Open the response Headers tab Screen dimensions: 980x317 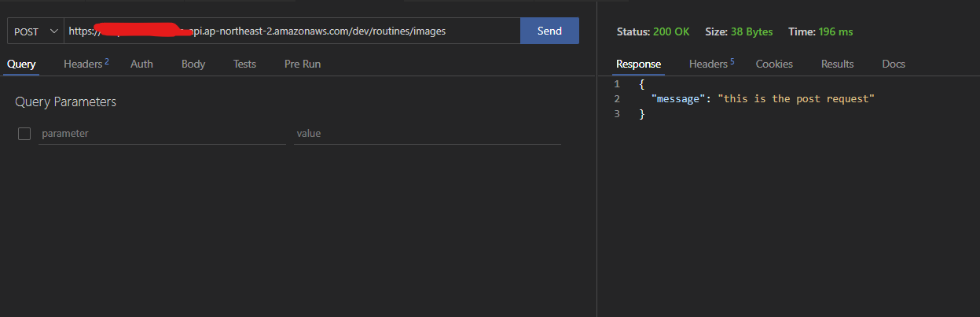[x=711, y=64]
